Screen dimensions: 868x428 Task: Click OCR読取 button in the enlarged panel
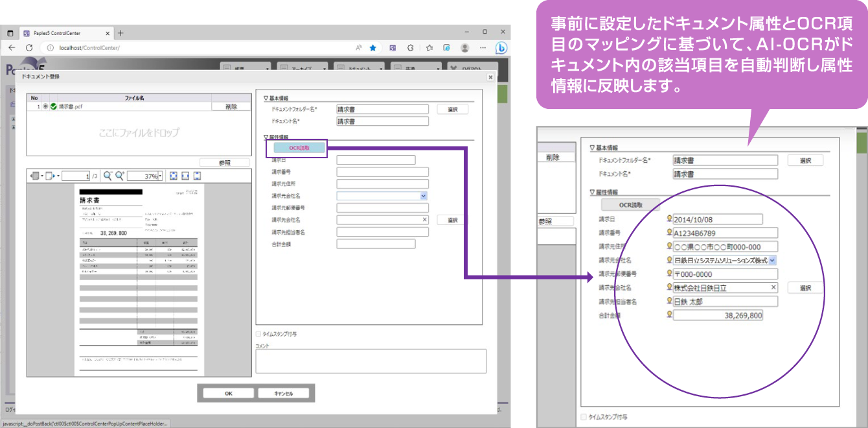click(630, 205)
